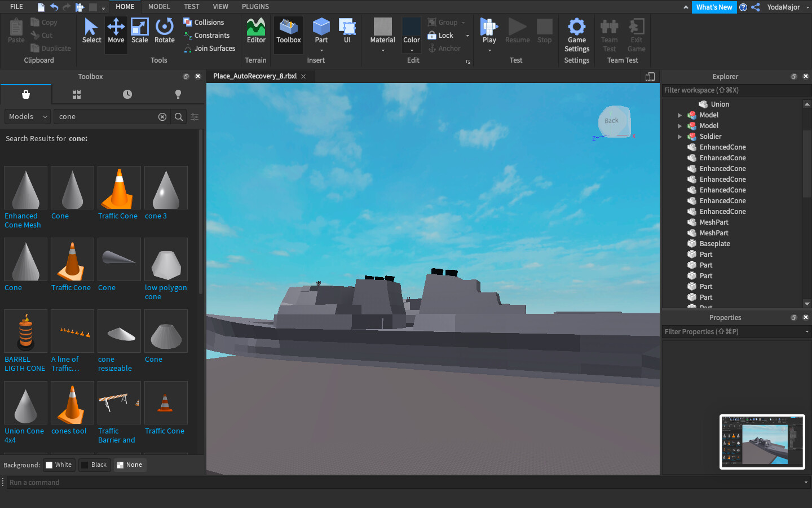This screenshot has width=812, height=508.
Task: Toggle the viewport device emulator icon
Action: click(x=650, y=77)
